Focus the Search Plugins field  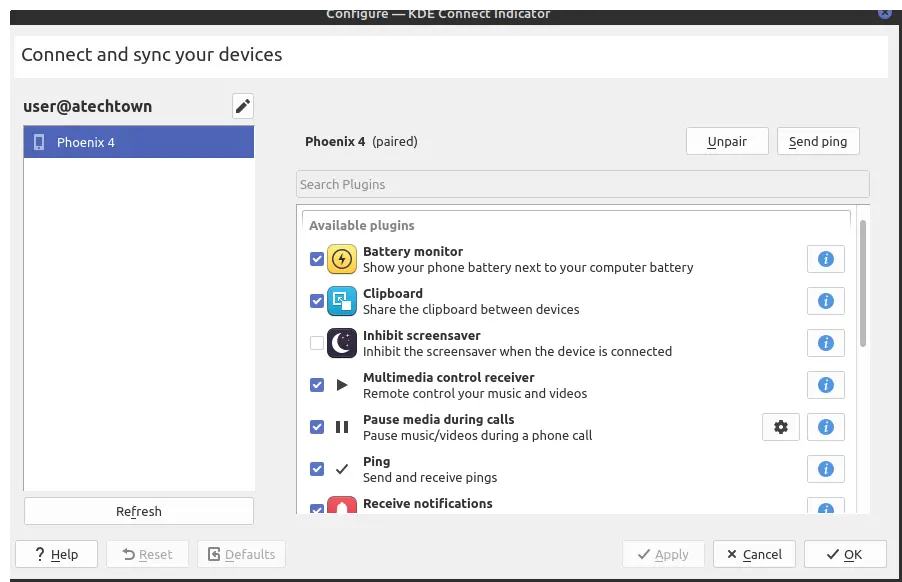pos(583,185)
